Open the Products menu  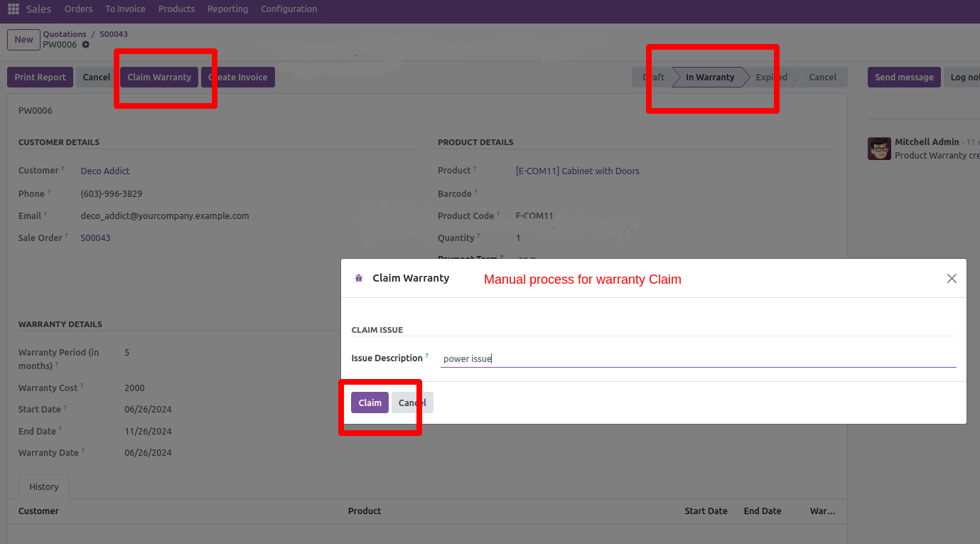pos(176,9)
